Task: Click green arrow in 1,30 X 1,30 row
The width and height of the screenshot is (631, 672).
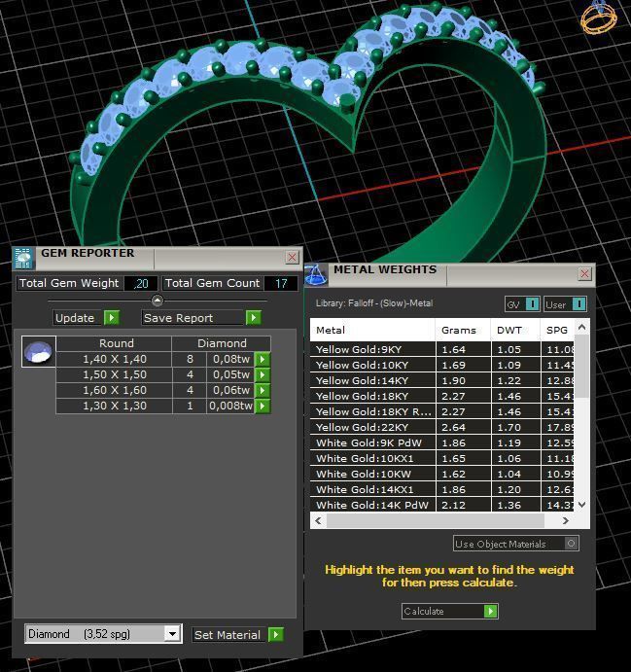Action: pyautogui.click(x=263, y=406)
